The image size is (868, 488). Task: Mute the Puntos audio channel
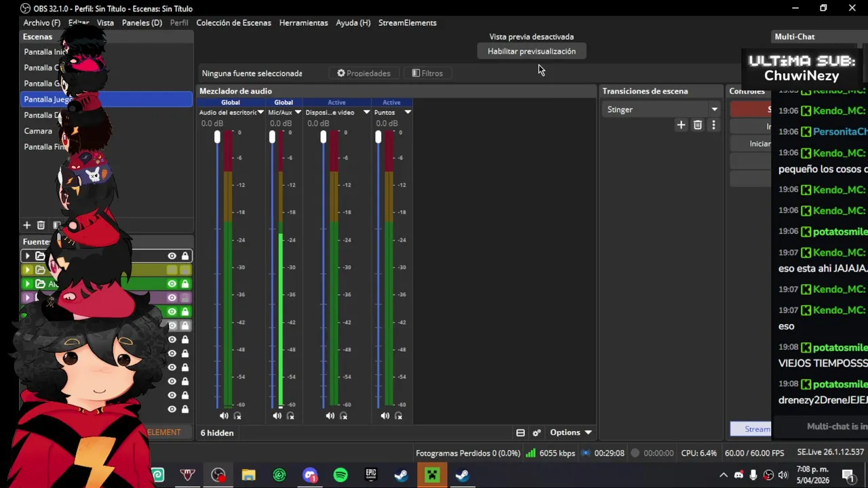tap(384, 415)
